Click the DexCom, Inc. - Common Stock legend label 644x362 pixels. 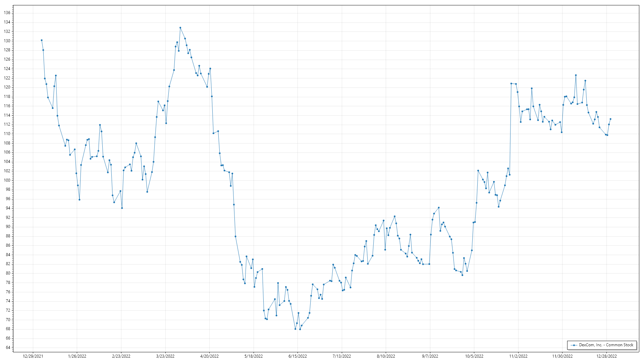coord(606,345)
